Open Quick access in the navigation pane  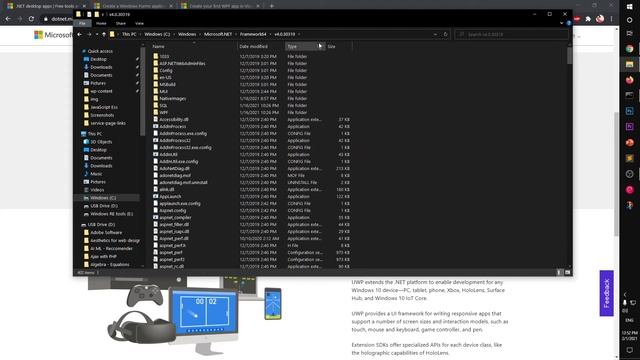[100, 51]
